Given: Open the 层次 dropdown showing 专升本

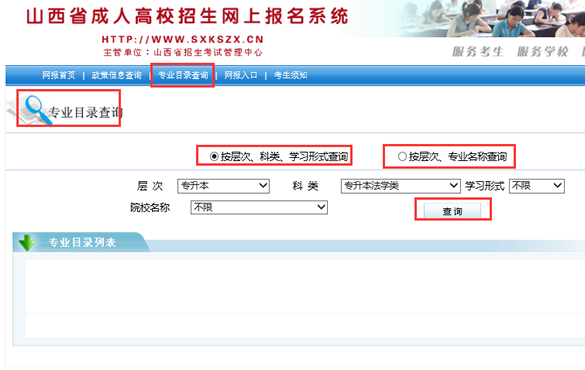Looking at the screenshot, I should click(223, 186).
